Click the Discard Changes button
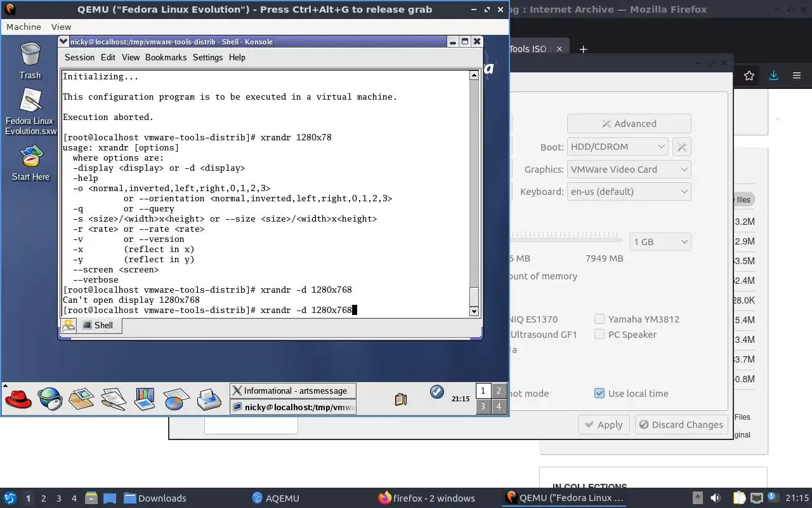 (x=681, y=425)
